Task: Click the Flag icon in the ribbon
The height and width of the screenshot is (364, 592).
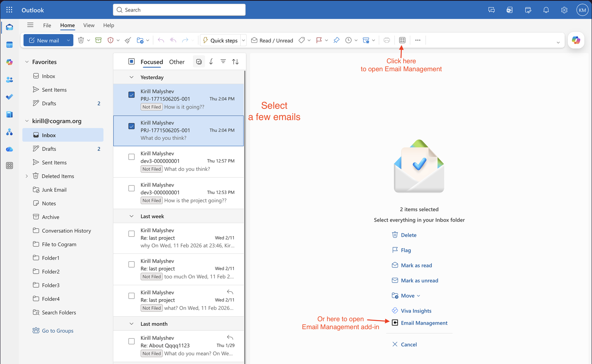Action: click(319, 40)
